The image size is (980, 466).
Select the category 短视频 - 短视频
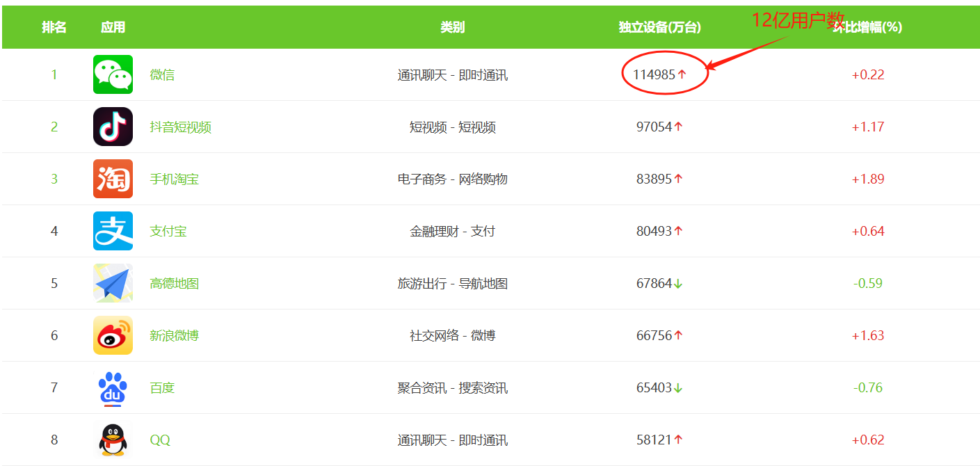(x=453, y=127)
